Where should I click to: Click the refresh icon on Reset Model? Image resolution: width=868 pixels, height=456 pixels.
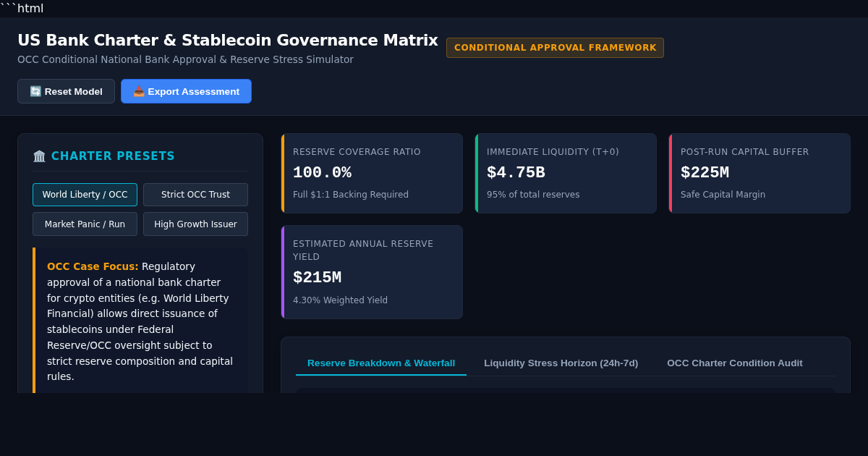[35, 91]
